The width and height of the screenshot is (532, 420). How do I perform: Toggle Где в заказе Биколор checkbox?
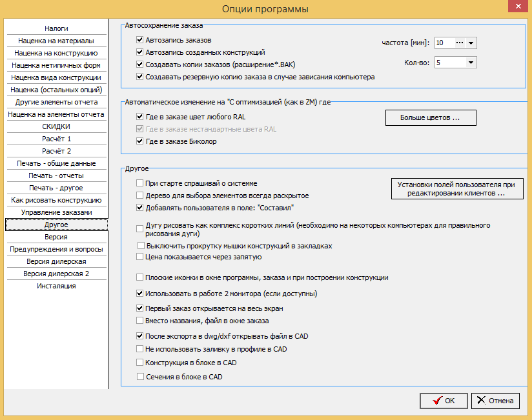click(140, 141)
